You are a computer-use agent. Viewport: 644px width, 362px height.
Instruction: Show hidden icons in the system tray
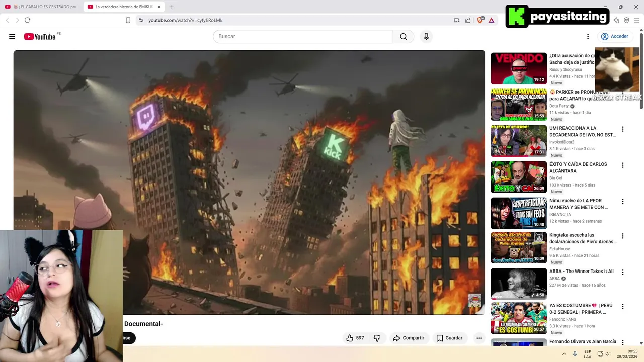564,354
